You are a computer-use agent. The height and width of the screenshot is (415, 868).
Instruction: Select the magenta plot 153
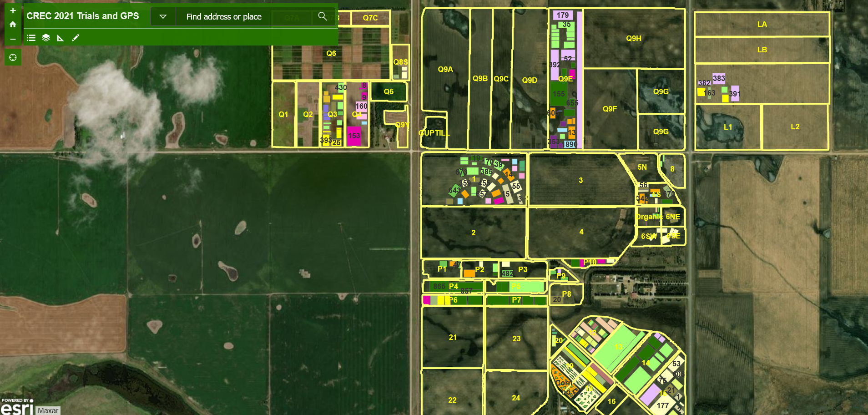pos(354,136)
